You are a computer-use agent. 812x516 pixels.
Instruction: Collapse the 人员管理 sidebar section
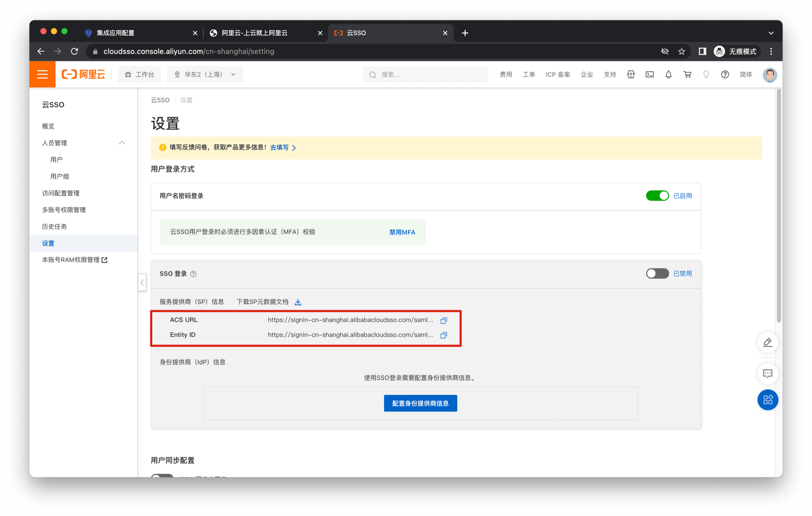[122, 143]
